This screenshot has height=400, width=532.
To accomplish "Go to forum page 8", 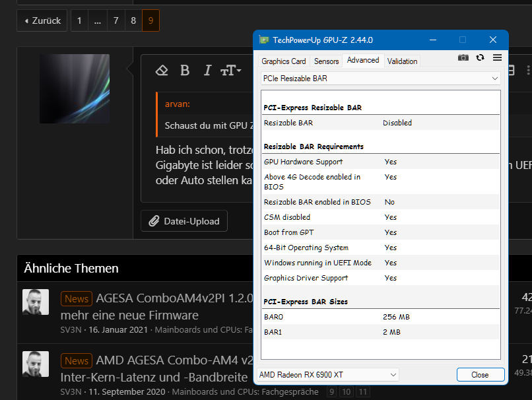I will 133,20.
